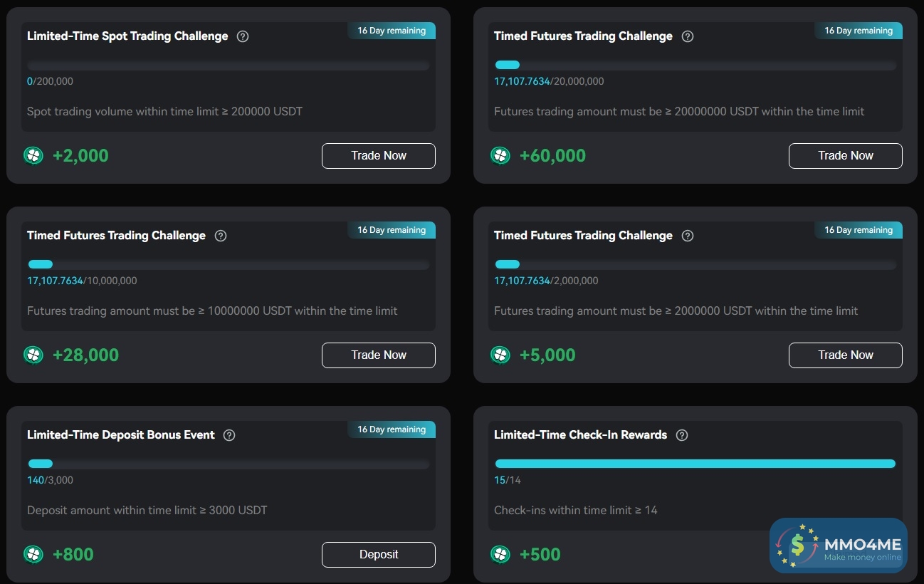Click help icon beside Limited-Time Spot Trading Challenge
This screenshot has width=924, height=584.
(243, 36)
